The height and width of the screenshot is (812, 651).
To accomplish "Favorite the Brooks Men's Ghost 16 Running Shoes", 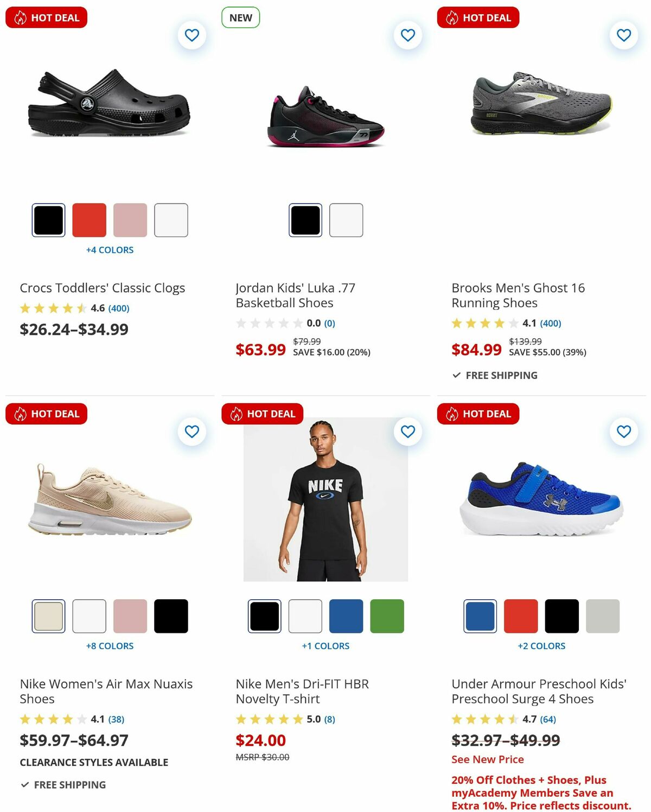I will tap(623, 35).
